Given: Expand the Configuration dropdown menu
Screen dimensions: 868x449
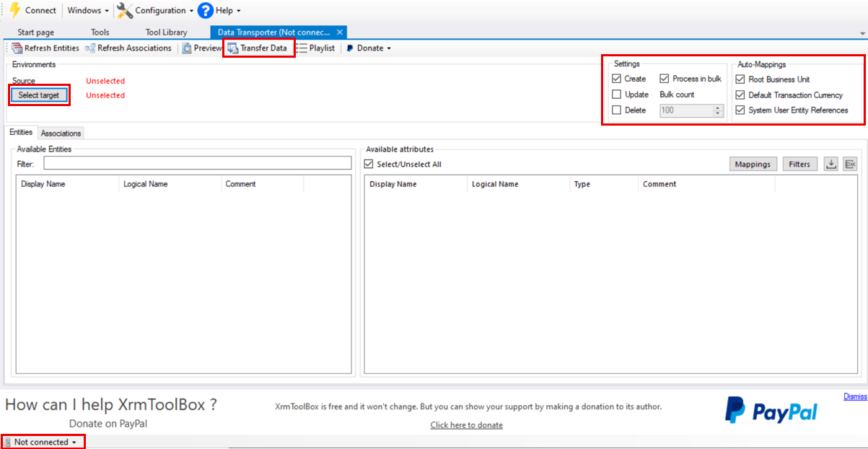Looking at the screenshot, I should [x=191, y=11].
